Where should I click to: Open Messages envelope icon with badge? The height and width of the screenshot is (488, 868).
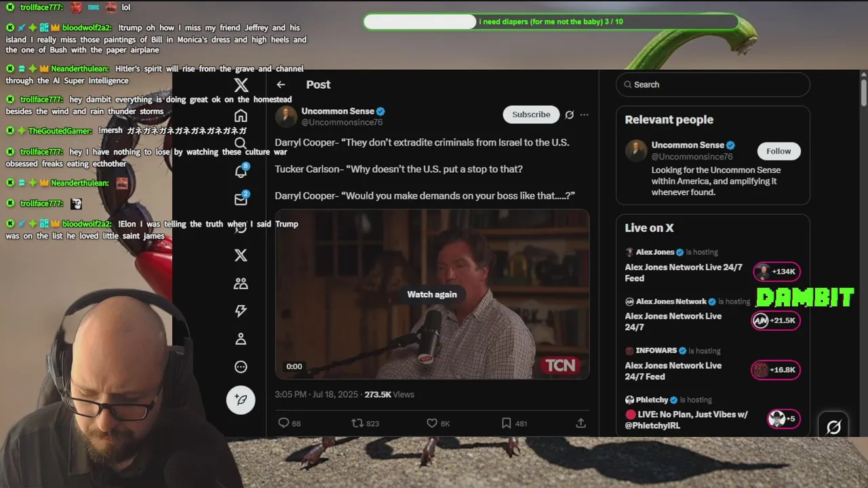pyautogui.click(x=241, y=199)
